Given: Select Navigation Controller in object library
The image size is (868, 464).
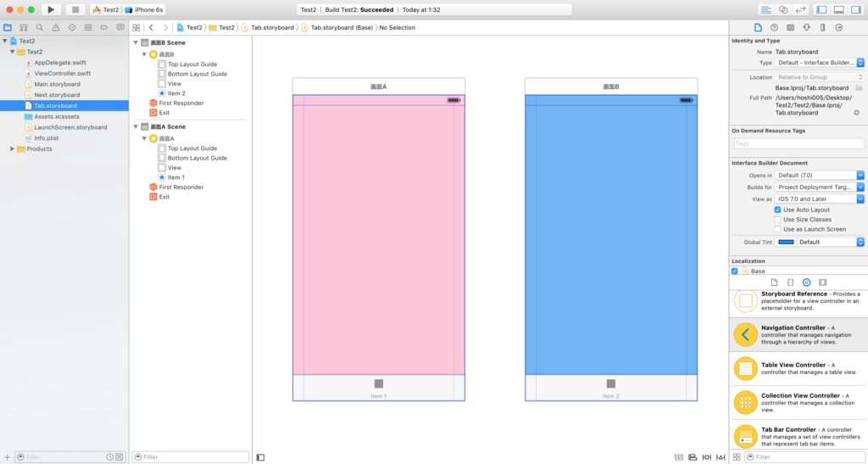Looking at the screenshot, I should coord(798,334).
